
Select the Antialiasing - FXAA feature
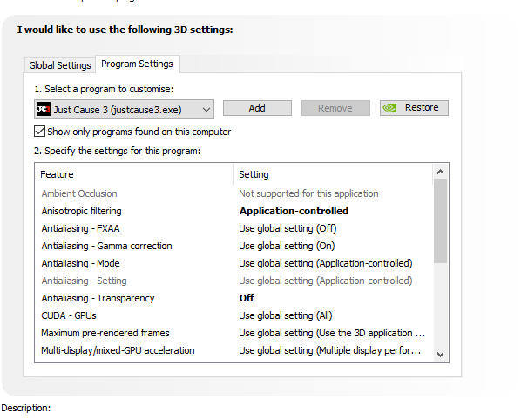[x=80, y=228]
